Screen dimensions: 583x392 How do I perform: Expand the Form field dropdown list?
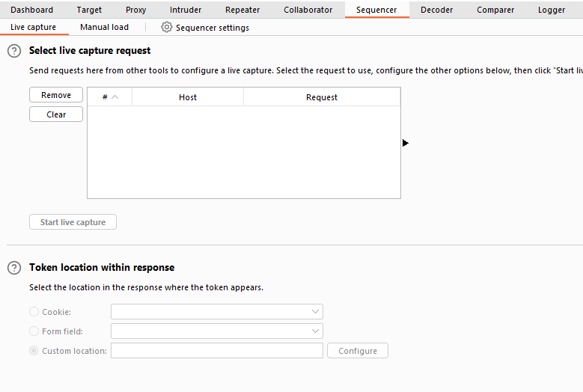315,331
